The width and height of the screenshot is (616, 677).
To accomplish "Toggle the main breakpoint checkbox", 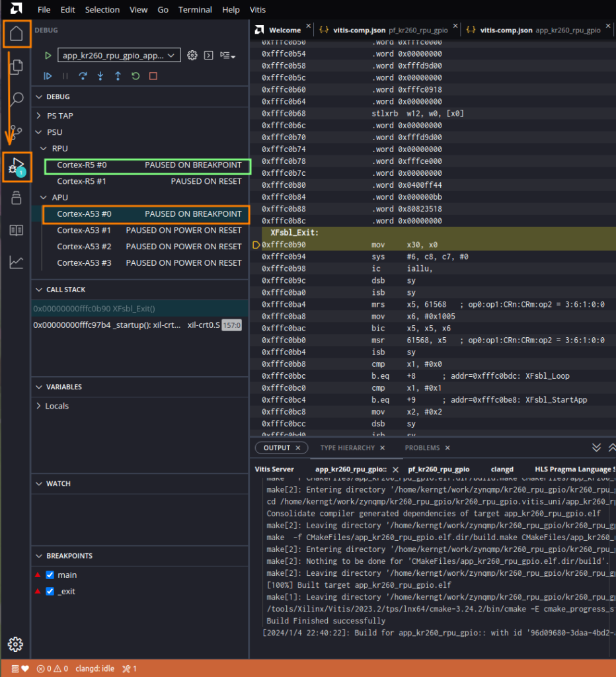I will [50, 575].
